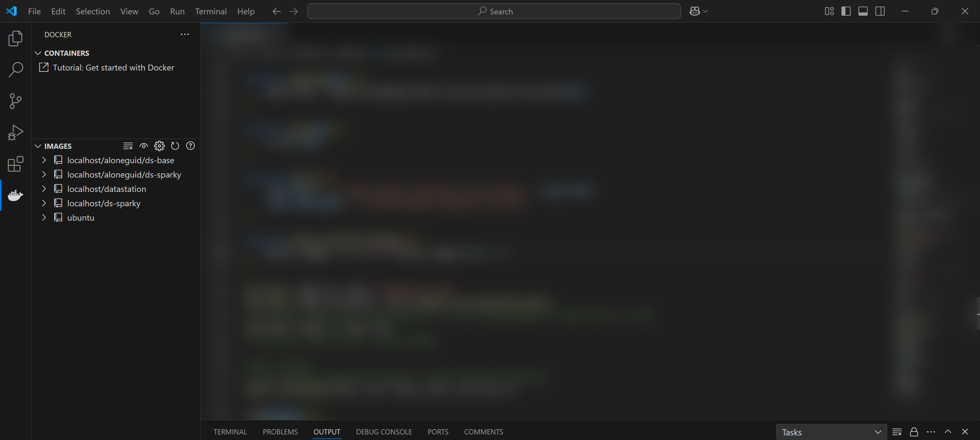Viewport: 980px width, 440px height.
Task: Open Tutorial: Get started with Docker link
Action: pyautogui.click(x=113, y=68)
